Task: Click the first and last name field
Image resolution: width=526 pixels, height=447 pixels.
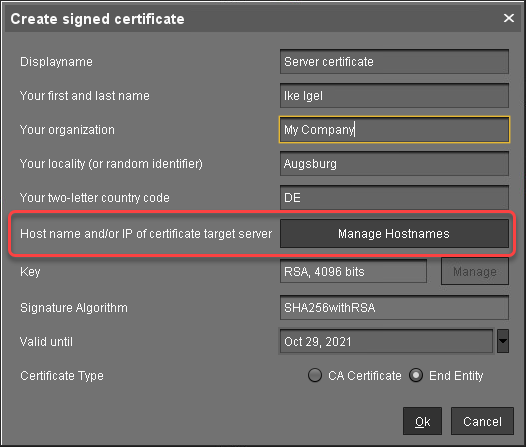Action: coord(394,96)
